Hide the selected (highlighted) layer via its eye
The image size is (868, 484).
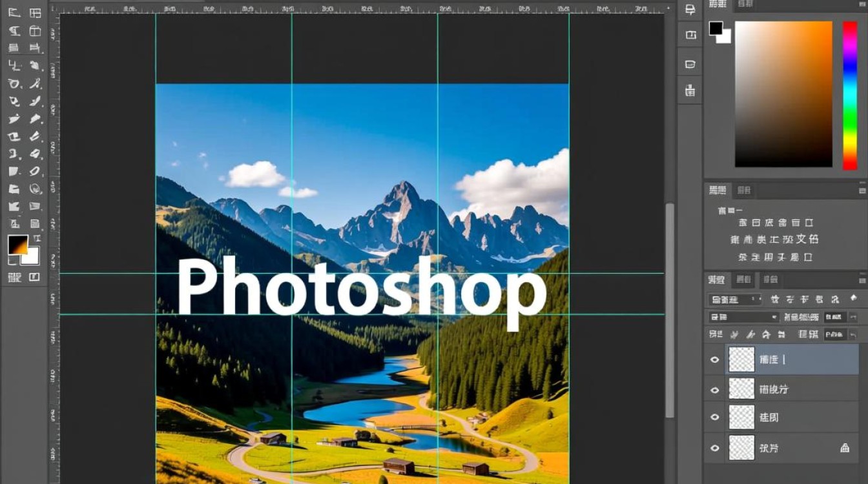[714, 359]
